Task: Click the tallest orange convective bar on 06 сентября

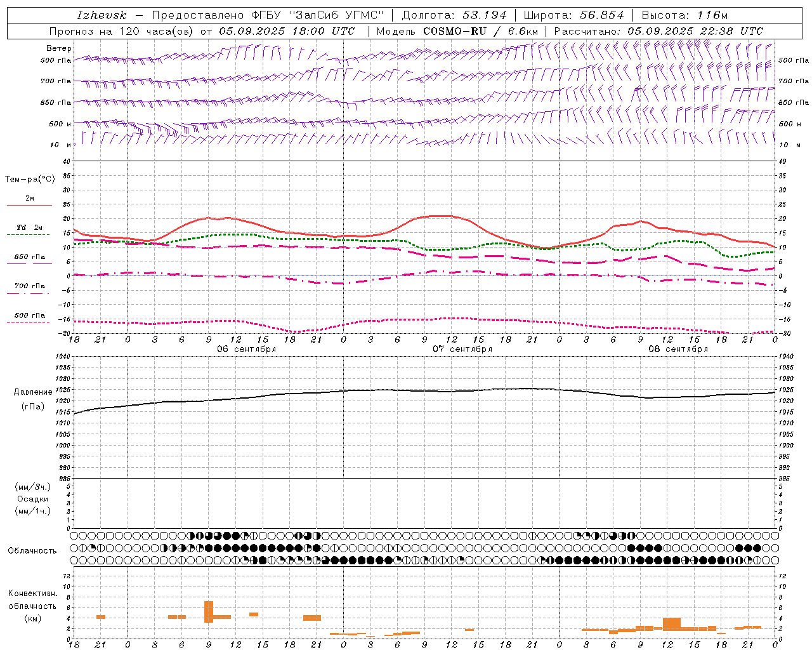Action: [x=209, y=612]
